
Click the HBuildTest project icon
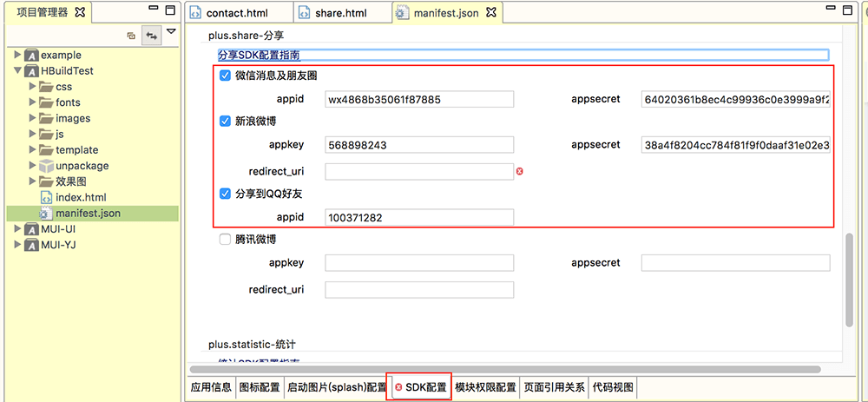coord(31,71)
